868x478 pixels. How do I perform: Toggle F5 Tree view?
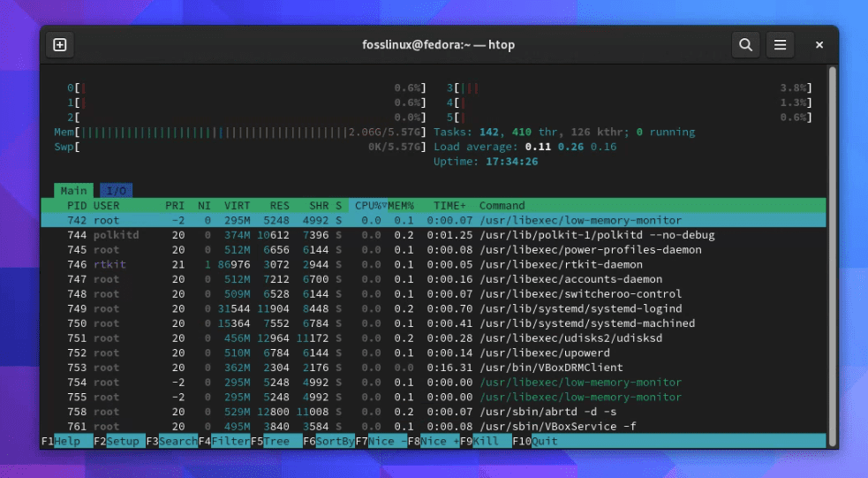[276, 442]
